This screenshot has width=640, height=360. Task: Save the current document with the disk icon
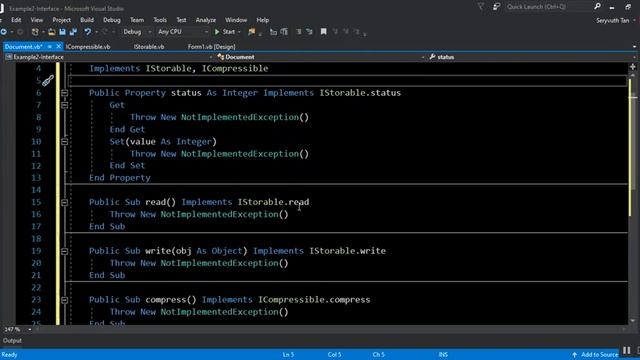click(x=62, y=31)
